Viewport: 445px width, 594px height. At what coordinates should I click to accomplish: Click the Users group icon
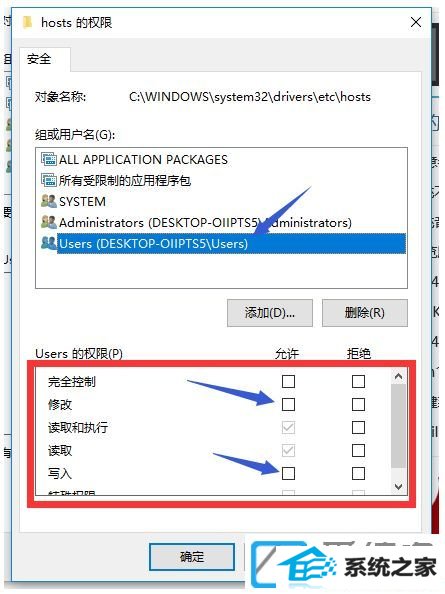click(48, 243)
